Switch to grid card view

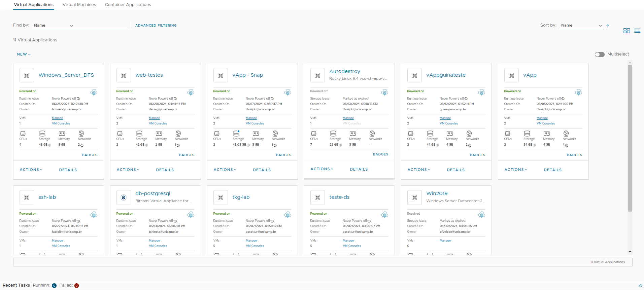click(626, 31)
